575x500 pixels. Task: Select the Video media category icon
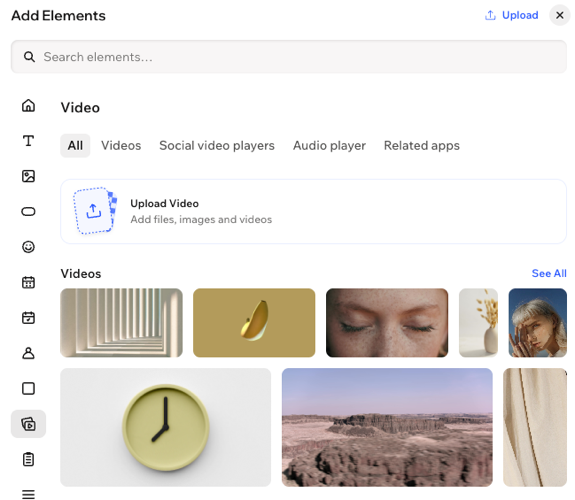pyautogui.click(x=28, y=424)
